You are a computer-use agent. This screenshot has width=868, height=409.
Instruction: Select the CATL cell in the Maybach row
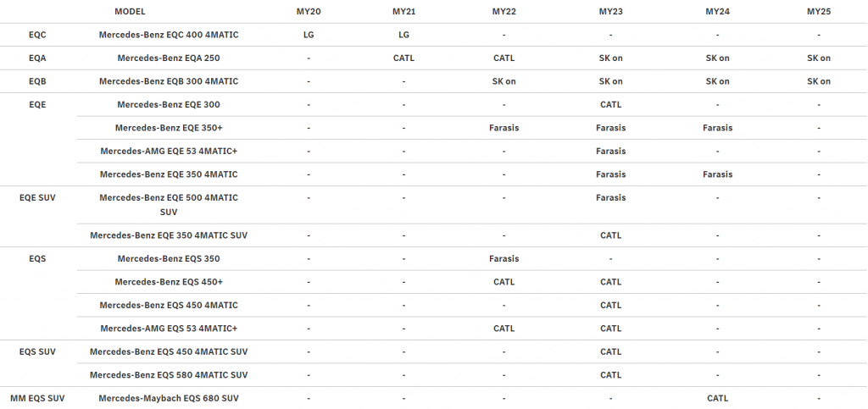pyautogui.click(x=717, y=398)
